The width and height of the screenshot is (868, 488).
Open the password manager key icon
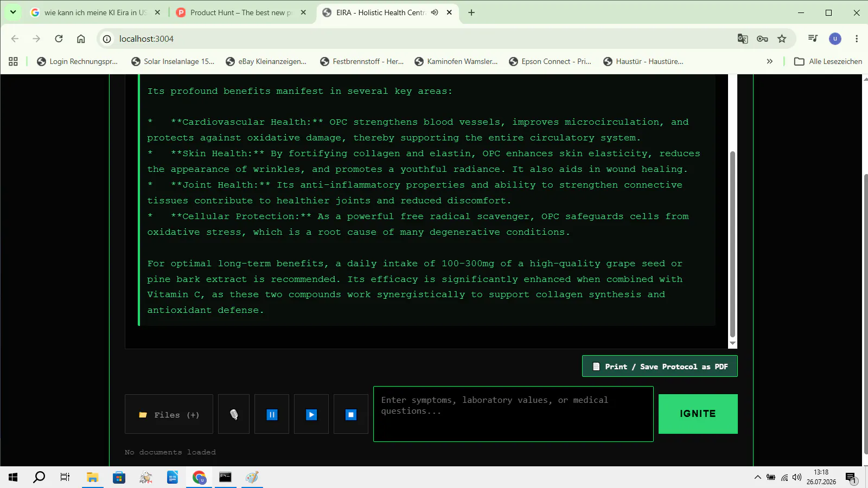[762, 38]
